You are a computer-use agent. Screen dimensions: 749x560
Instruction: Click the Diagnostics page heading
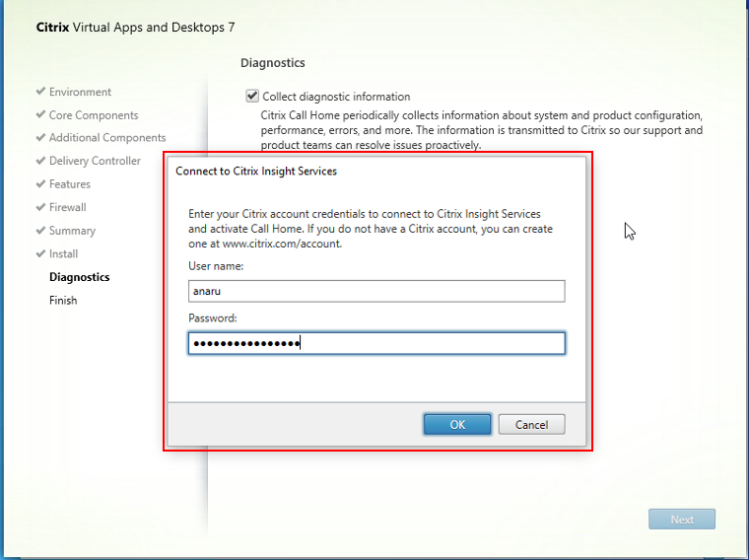(273, 63)
